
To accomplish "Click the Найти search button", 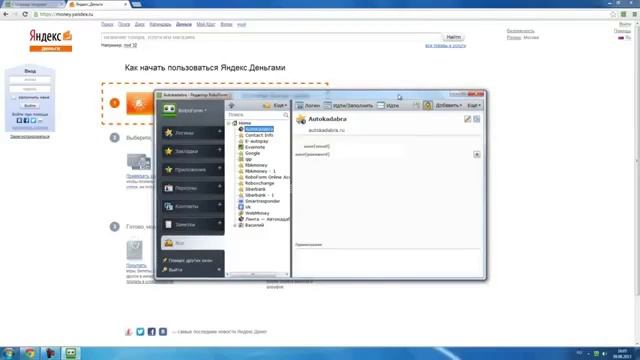I will click(453, 37).
